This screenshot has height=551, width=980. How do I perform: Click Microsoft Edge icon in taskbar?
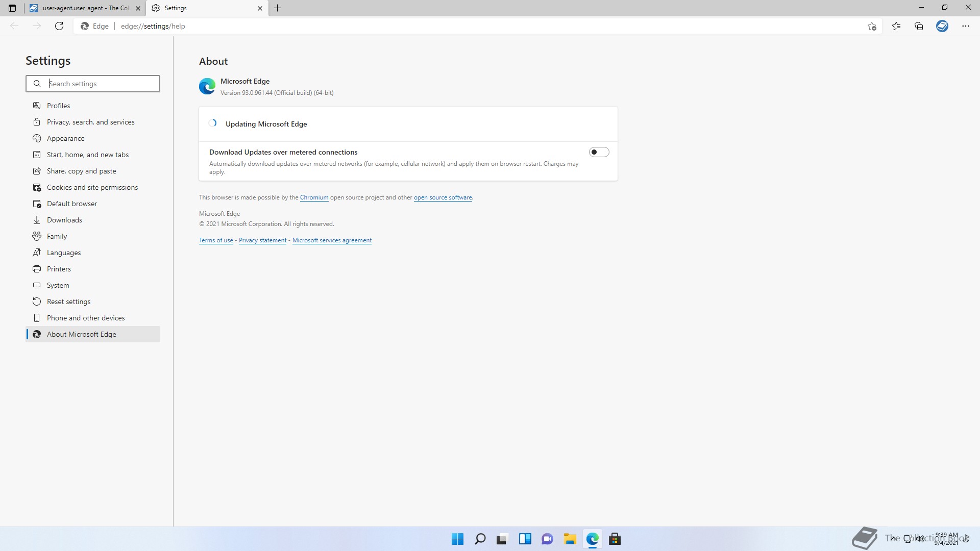[592, 539]
